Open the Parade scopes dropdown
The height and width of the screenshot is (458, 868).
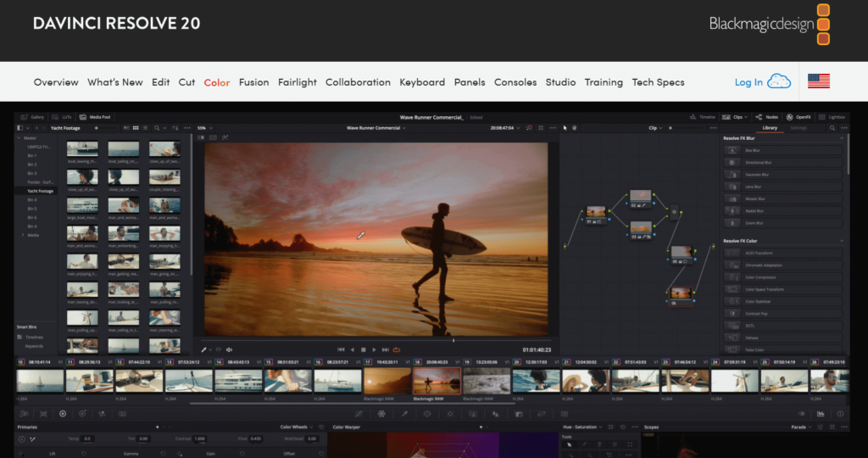pyautogui.click(x=801, y=427)
